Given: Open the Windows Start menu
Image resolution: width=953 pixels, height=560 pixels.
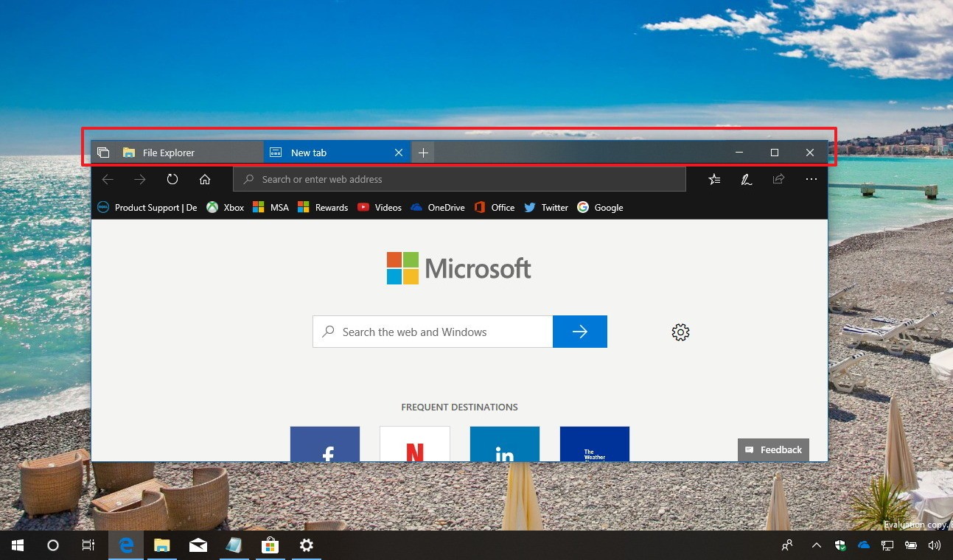Looking at the screenshot, I should pos(18,545).
